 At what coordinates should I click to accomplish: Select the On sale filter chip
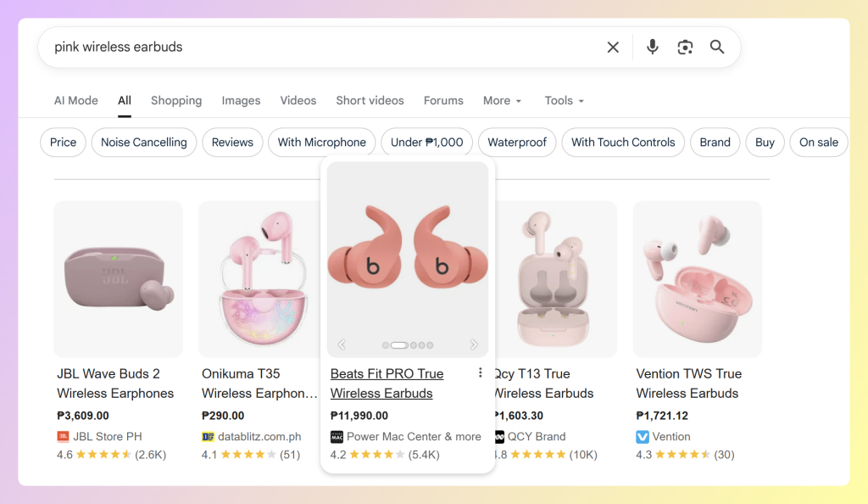(x=819, y=143)
